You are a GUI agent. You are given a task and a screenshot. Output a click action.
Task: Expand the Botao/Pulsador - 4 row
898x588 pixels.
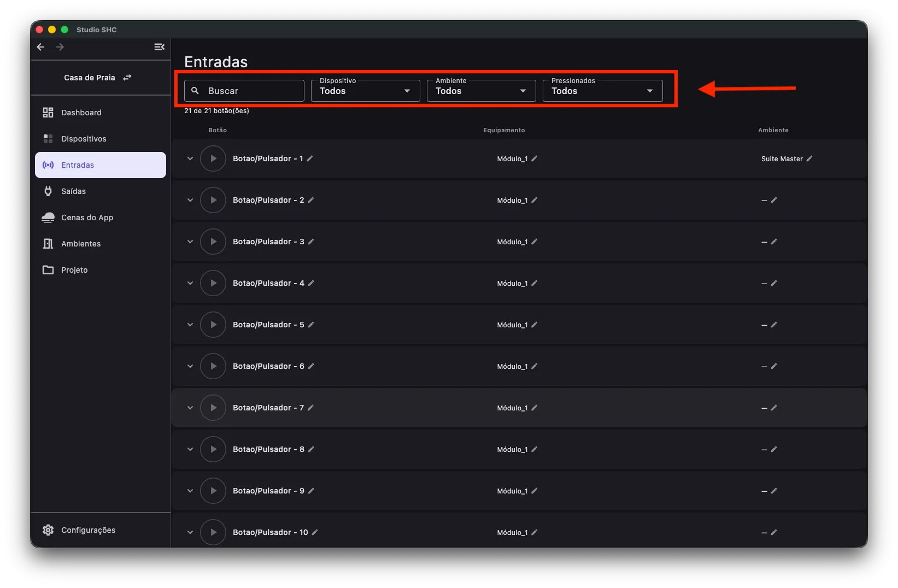pos(190,283)
